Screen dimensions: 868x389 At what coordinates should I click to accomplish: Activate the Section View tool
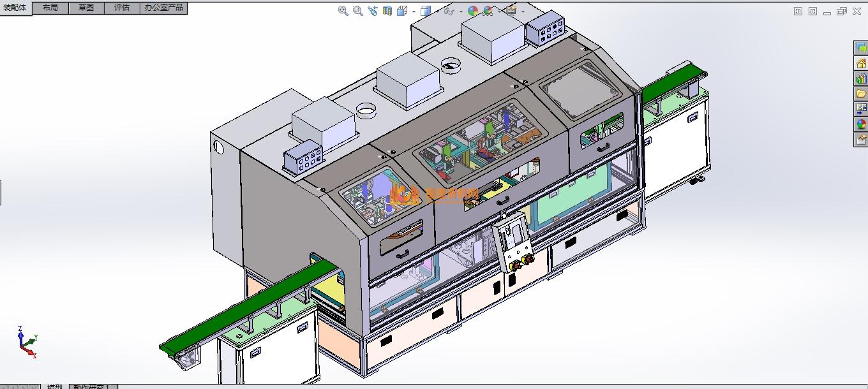click(387, 11)
